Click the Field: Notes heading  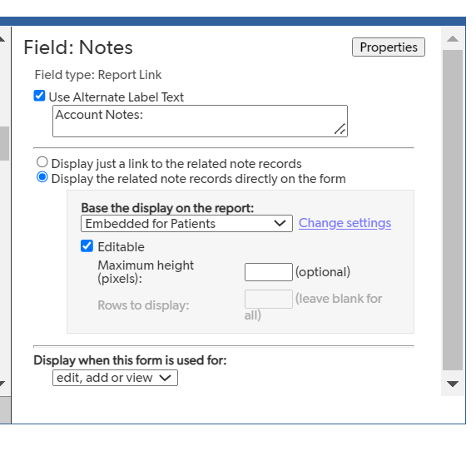coord(78,47)
